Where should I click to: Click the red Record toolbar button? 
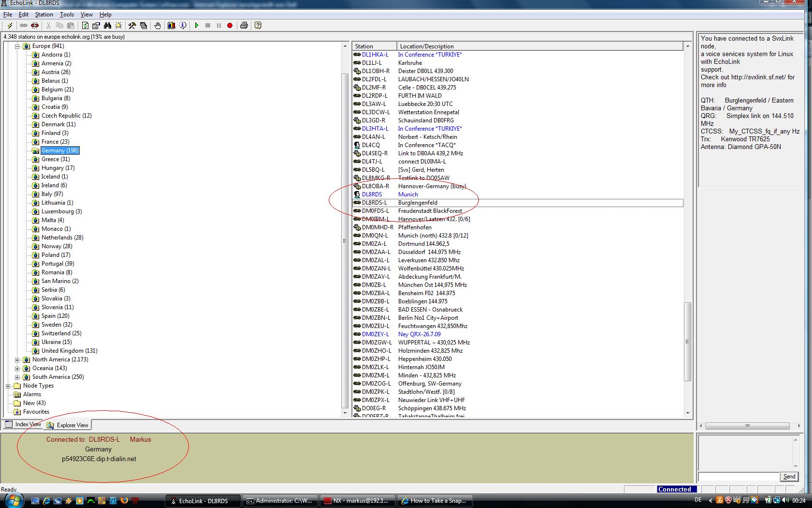click(230, 26)
